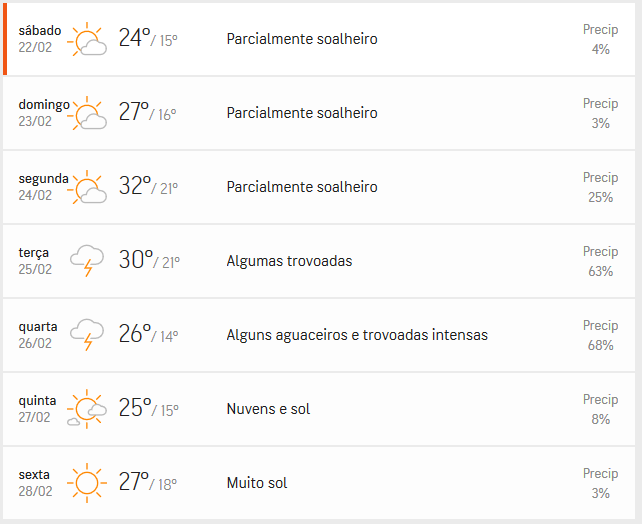This screenshot has width=642, height=524.
Task: Click the partly sunny icon for domingo
Action: click(x=87, y=113)
